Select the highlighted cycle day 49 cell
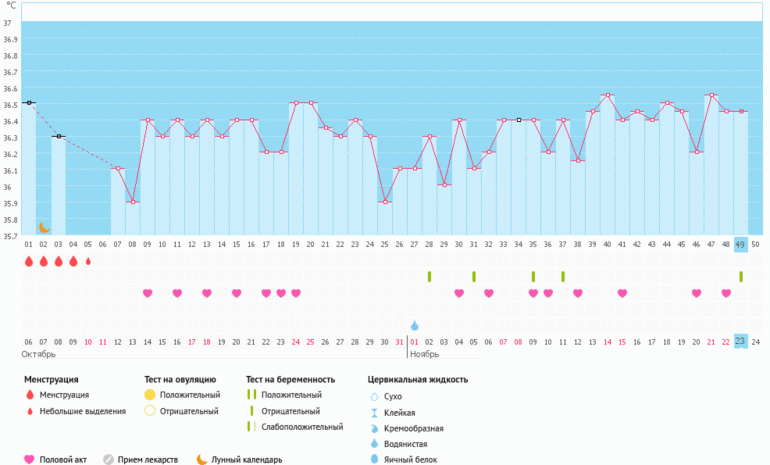Image resolution: width=770 pixels, height=465 pixels. pyautogui.click(x=740, y=244)
